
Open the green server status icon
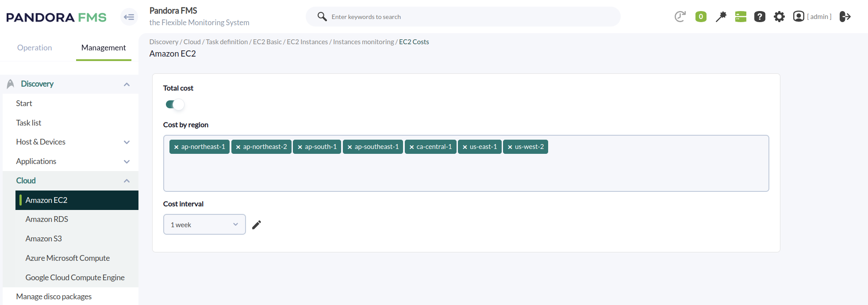click(741, 17)
